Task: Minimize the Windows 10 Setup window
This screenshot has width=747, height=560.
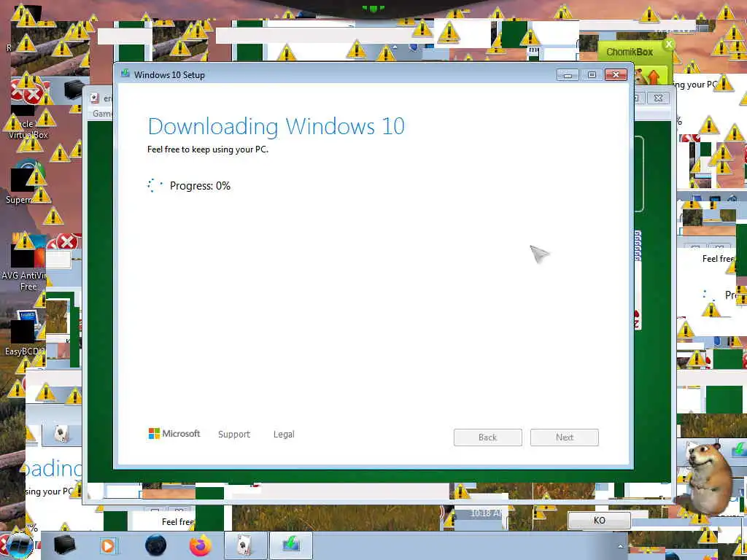Action: click(x=568, y=75)
